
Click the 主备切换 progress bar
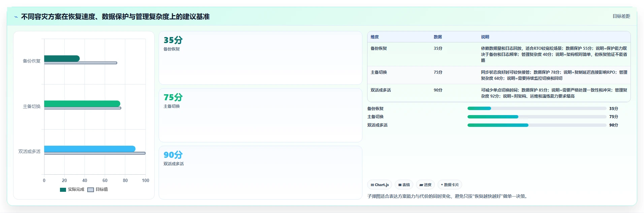coord(537,117)
